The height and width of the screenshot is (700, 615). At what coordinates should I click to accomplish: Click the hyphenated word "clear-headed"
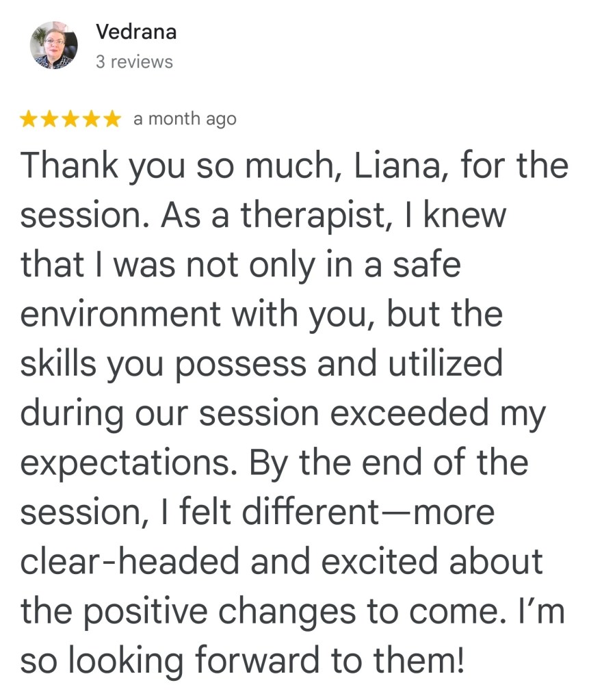[131, 562]
